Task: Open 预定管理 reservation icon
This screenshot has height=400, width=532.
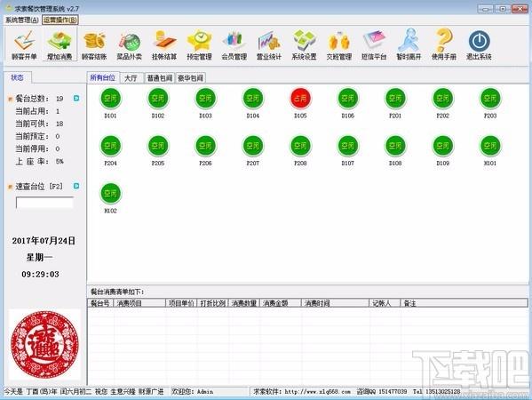Action: point(200,44)
